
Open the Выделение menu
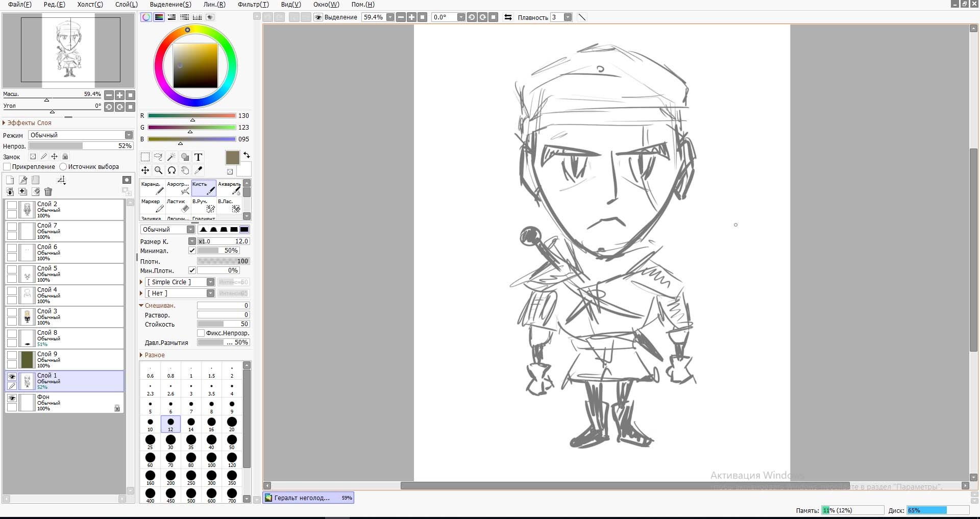[170, 5]
